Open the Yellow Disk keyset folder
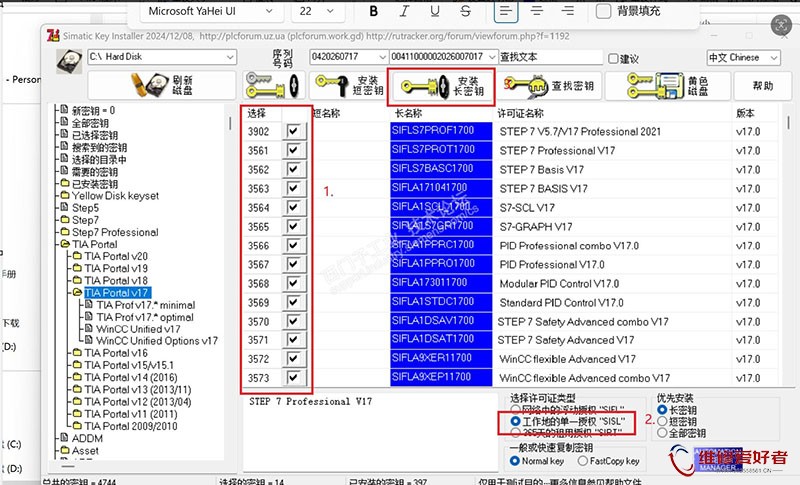Image resolution: width=800 pixels, height=485 pixels. [115, 196]
